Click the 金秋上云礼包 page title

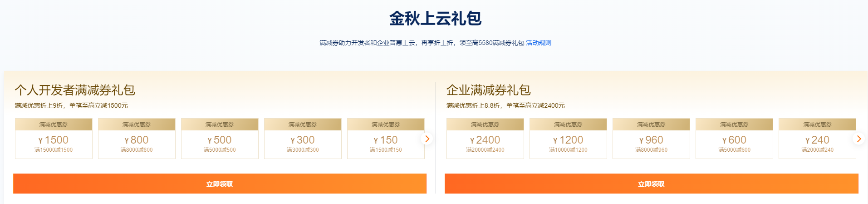[435, 18]
